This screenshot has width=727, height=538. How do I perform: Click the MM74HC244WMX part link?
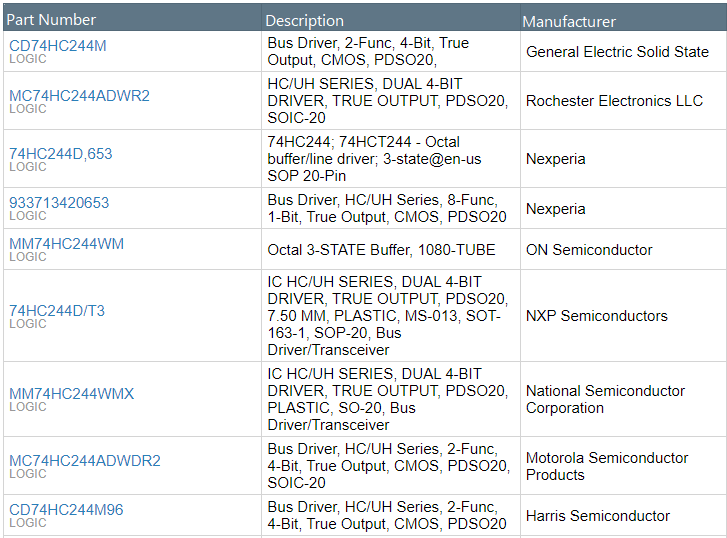point(71,394)
